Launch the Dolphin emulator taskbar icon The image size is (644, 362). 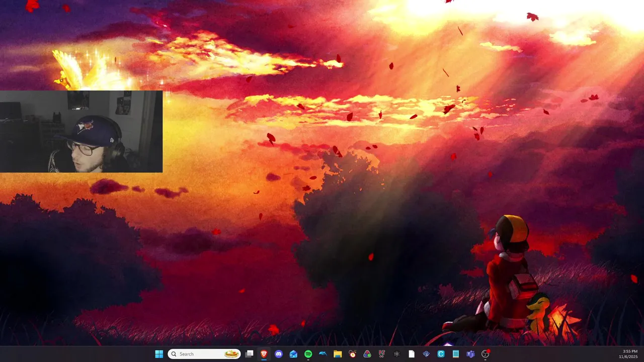pyautogui.click(x=323, y=354)
